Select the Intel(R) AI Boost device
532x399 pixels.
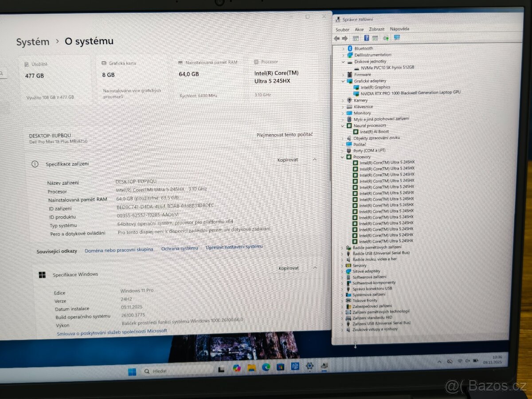point(375,131)
